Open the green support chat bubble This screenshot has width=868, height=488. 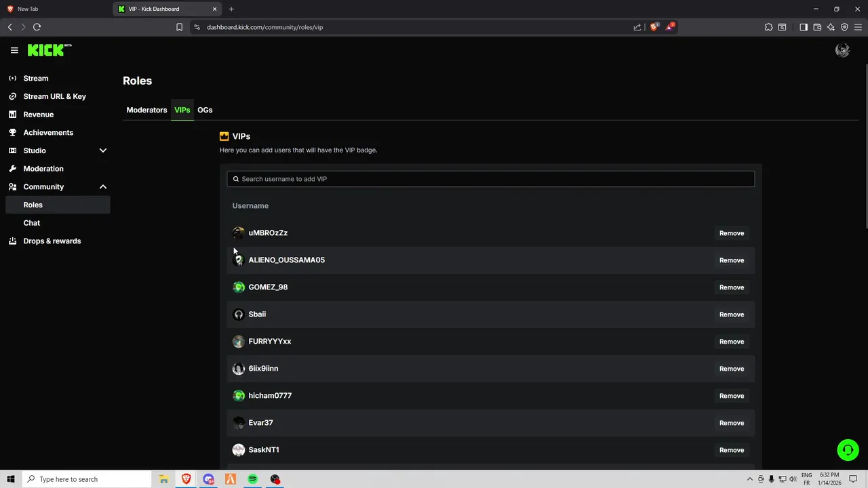[848, 450]
